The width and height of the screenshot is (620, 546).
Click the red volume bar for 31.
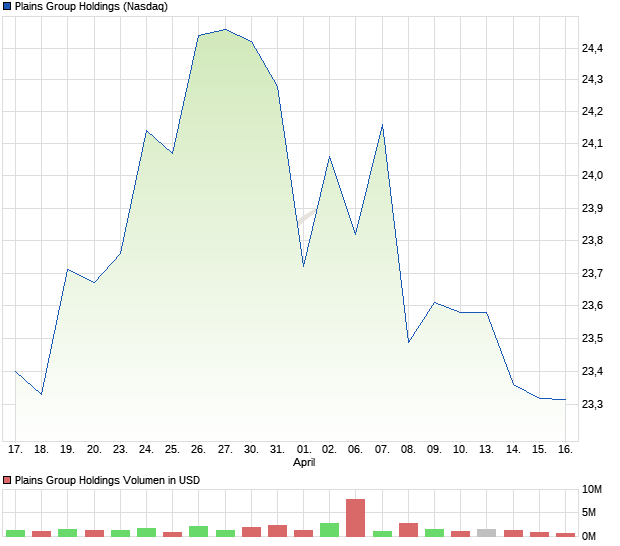pos(277,531)
